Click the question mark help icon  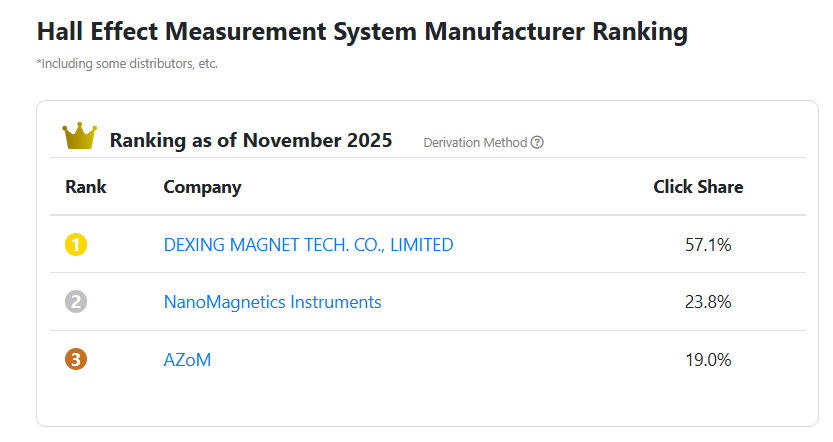coord(537,142)
